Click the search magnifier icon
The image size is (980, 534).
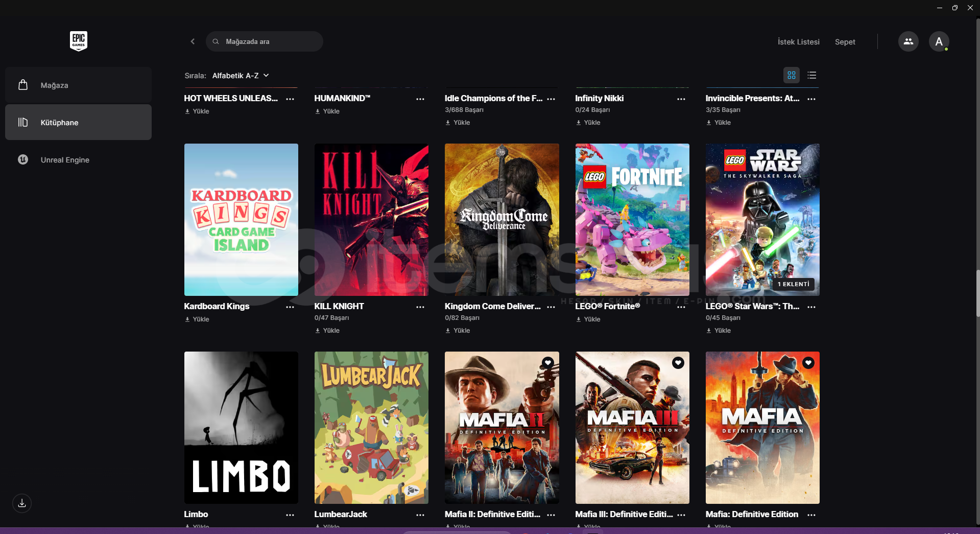(216, 41)
